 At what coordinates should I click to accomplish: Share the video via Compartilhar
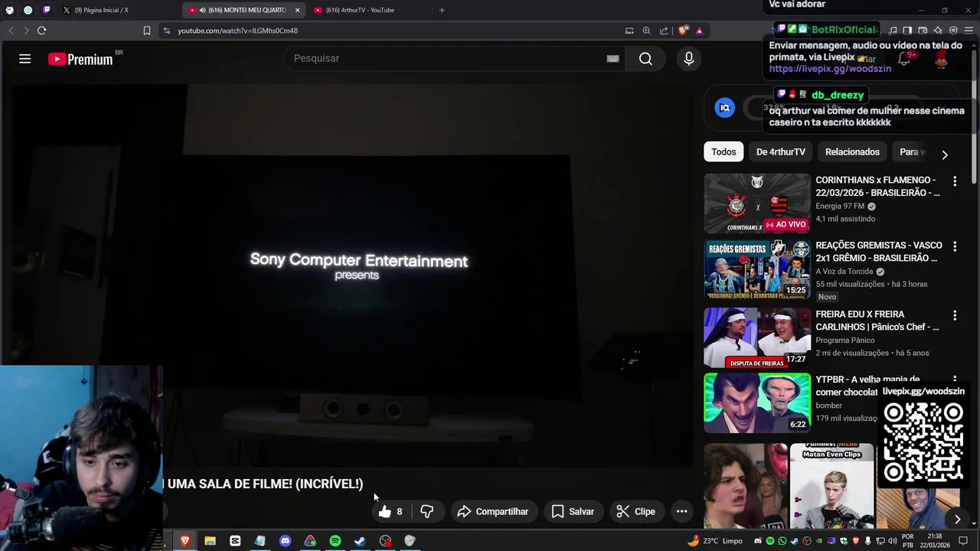click(493, 511)
